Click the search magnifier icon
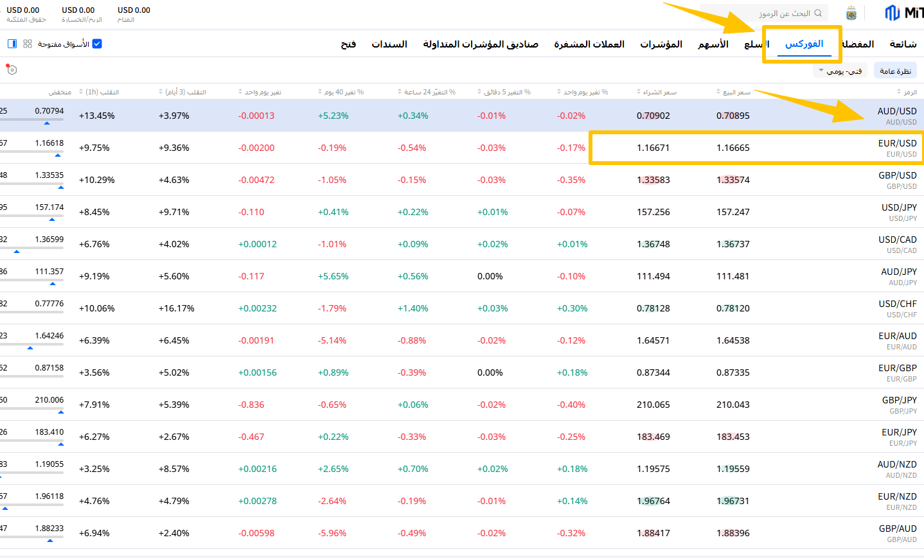The image size is (924, 560). point(818,13)
